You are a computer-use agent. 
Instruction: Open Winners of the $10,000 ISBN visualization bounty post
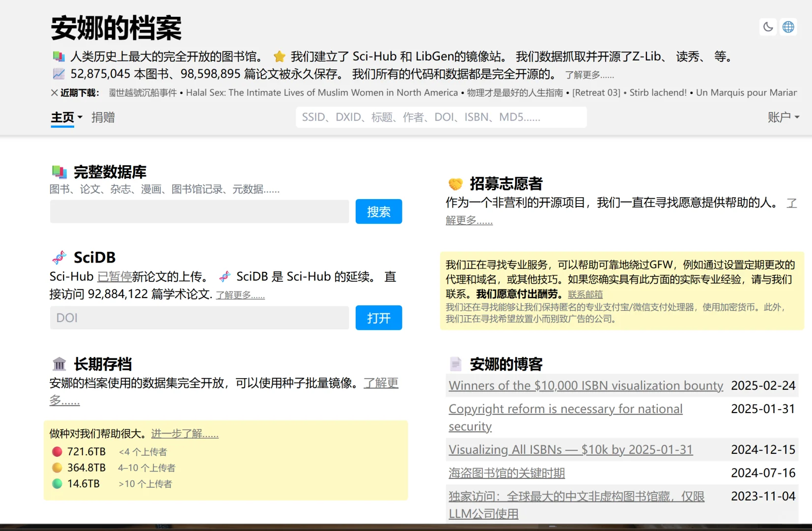(x=586, y=385)
